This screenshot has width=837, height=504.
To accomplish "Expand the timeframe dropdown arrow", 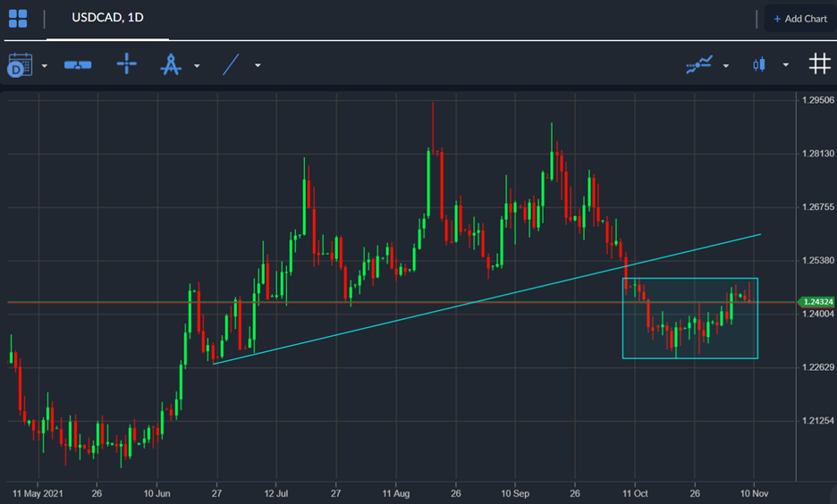I will [45, 65].
